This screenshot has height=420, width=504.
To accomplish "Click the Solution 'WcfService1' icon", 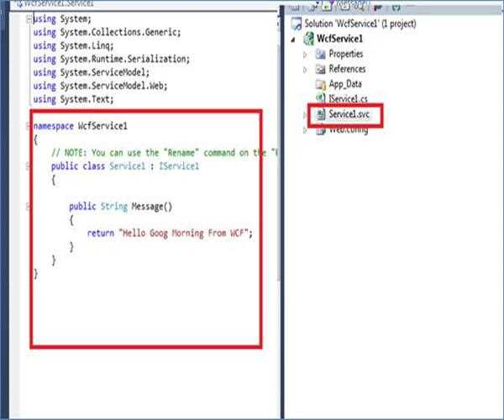I will click(296, 24).
